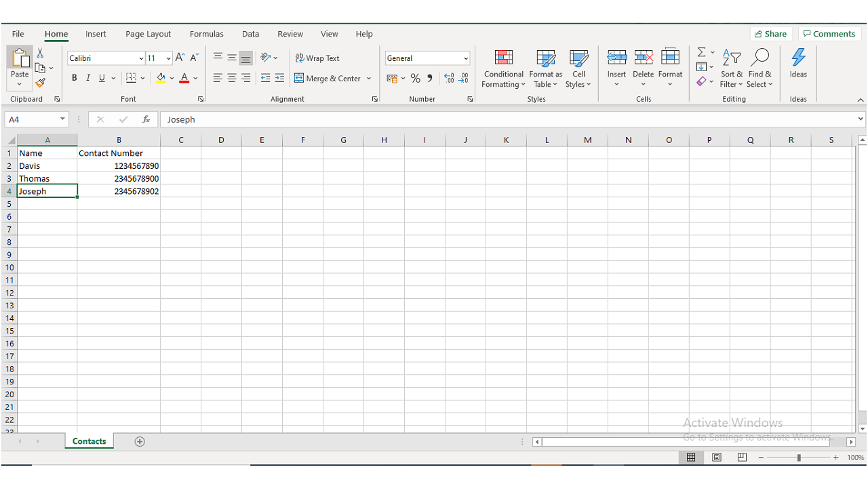This screenshot has height=488, width=868.
Task: Open the font name dropdown showing Calibri
Action: click(x=141, y=58)
